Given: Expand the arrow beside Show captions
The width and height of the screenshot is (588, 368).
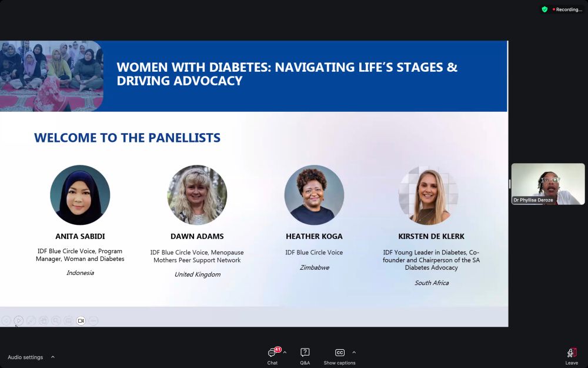Looking at the screenshot, I should point(354,353).
